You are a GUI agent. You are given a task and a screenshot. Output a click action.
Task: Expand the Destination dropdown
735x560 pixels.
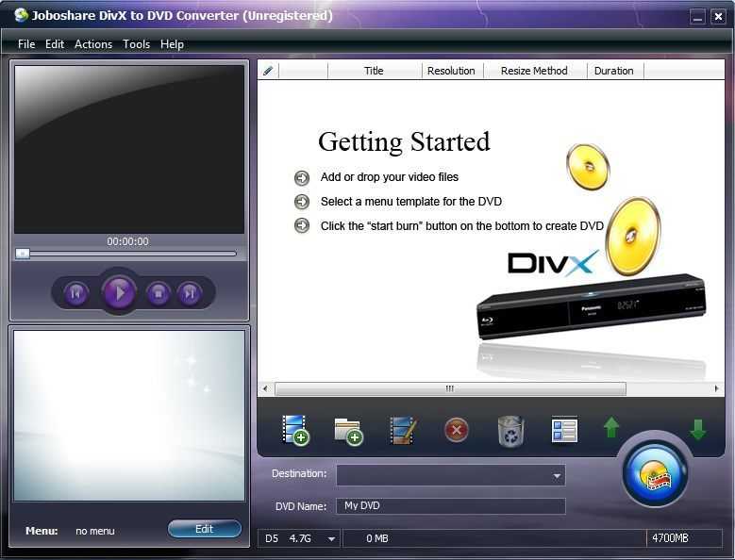tap(557, 476)
